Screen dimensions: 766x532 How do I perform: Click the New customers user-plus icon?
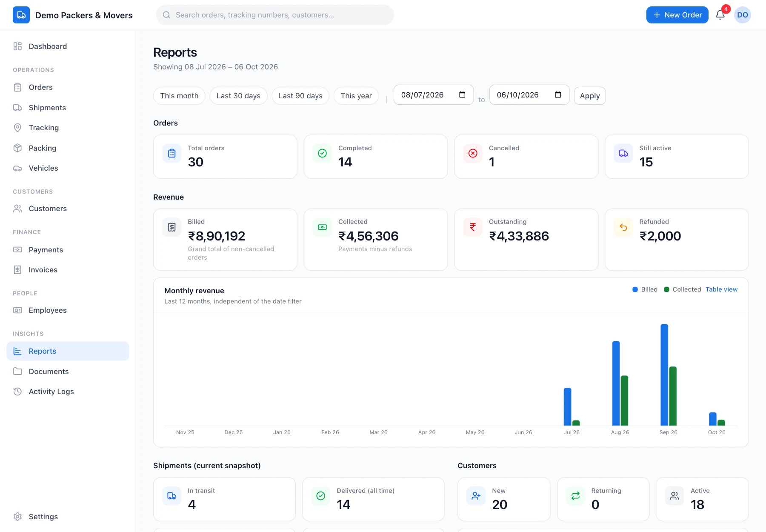(476, 496)
